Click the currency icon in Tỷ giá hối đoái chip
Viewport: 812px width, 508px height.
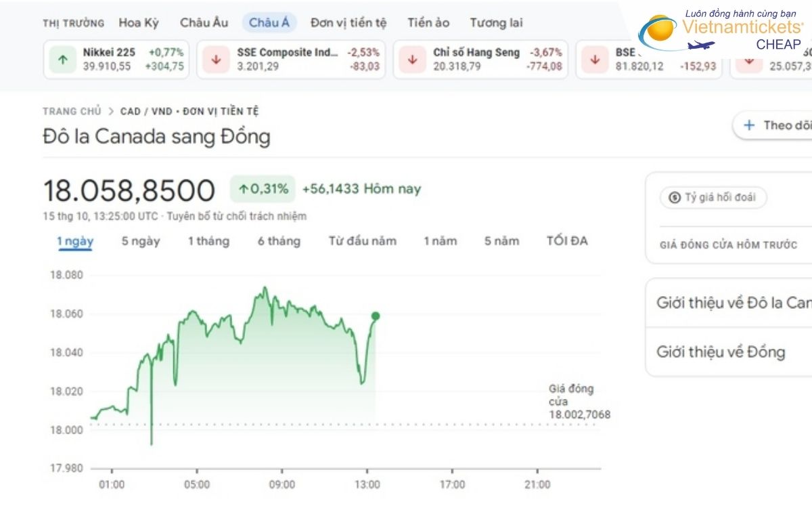pos(674,198)
